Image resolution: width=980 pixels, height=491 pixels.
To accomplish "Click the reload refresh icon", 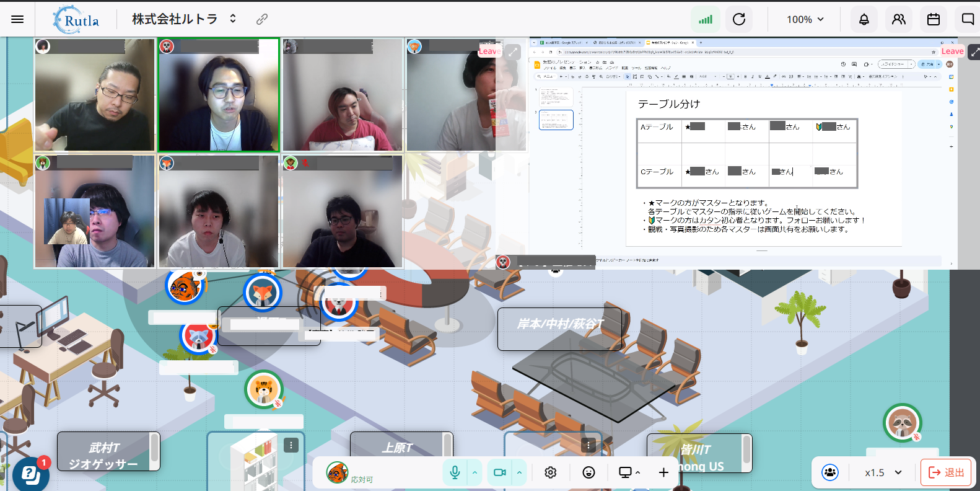I will pos(739,19).
